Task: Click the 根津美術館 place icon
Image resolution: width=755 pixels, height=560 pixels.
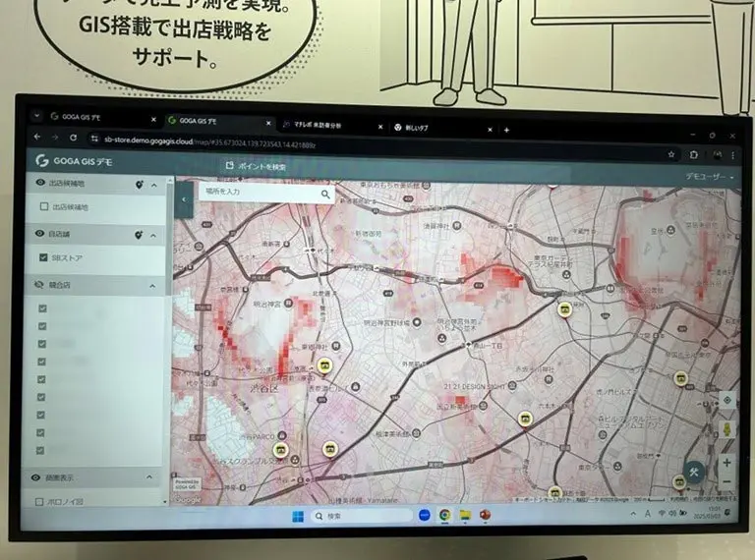Action: point(416,433)
